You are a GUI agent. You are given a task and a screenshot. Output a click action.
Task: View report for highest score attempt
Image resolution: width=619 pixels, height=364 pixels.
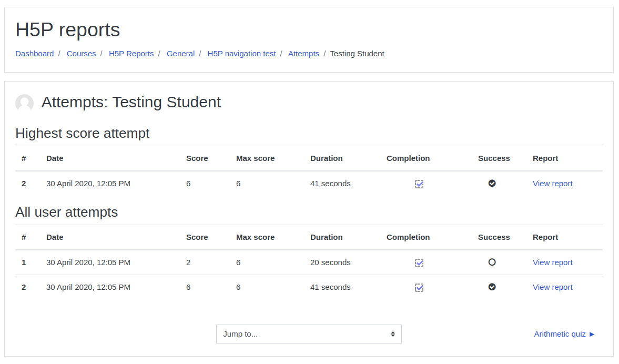click(x=552, y=184)
